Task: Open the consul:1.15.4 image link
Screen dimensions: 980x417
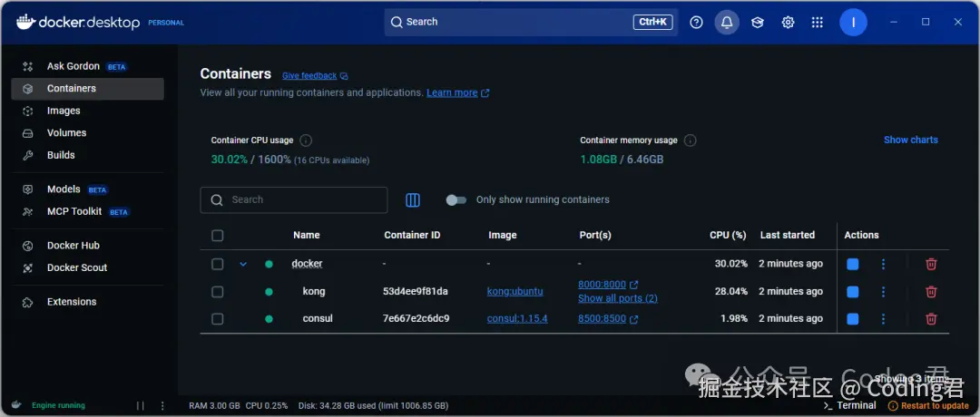Action: click(517, 319)
